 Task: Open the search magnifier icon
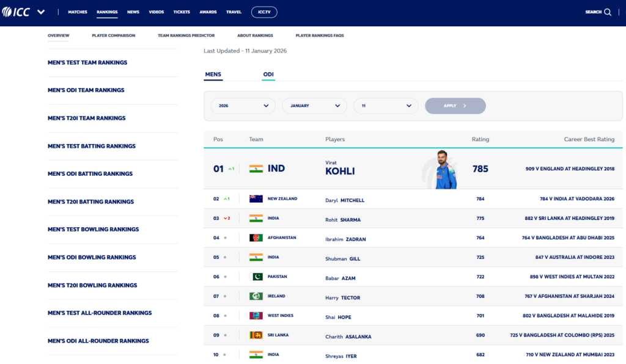608,12
